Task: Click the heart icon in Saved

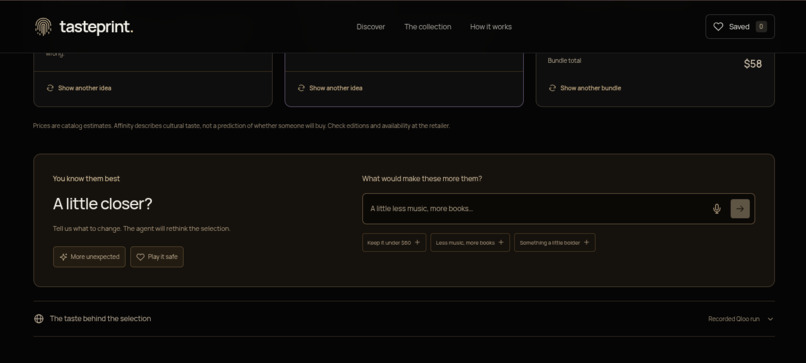Action: [718, 27]
